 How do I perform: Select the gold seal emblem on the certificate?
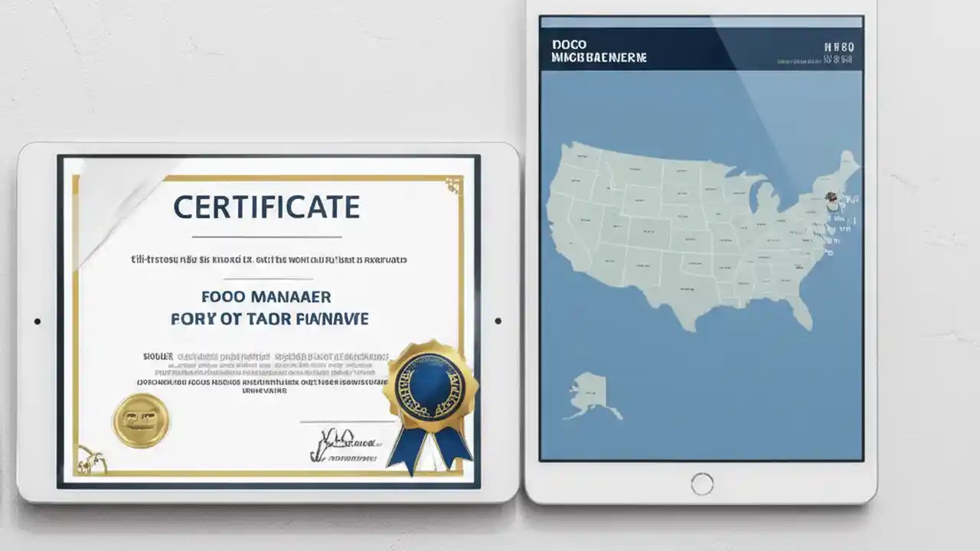pyautogui.click(x=141, y=419)
